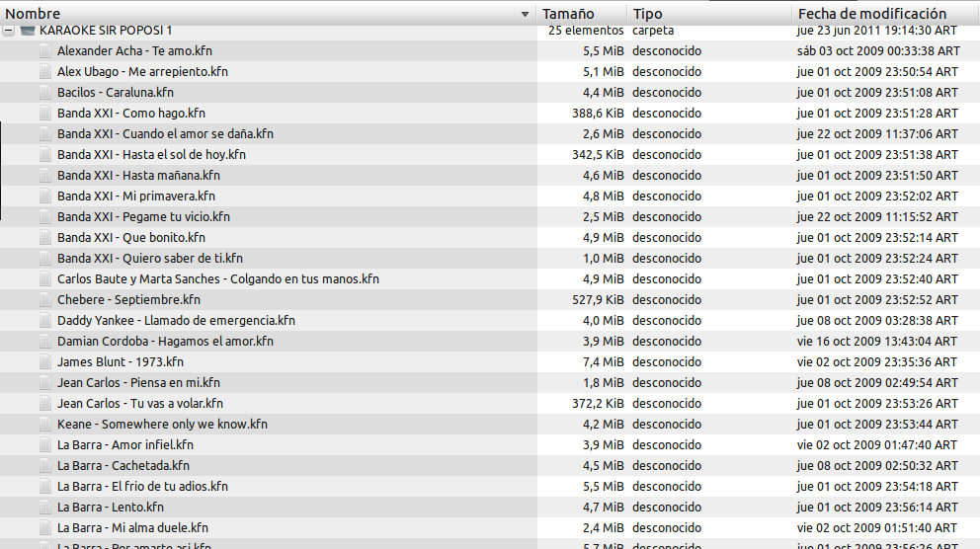Click size 7,4 MiB of James Blunt file
Image resolution: width=980 pixels, height=549 pixels.
coord(604,361)
